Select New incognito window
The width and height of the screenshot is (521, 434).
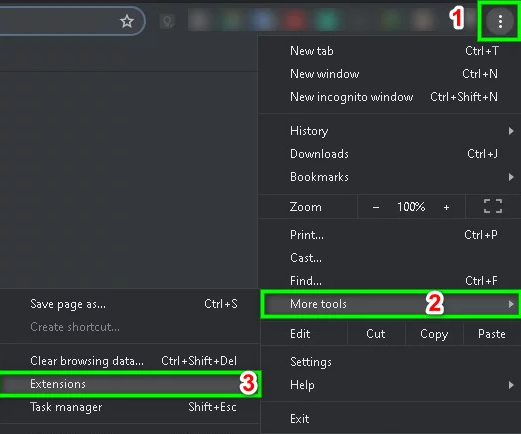point(389,97)
